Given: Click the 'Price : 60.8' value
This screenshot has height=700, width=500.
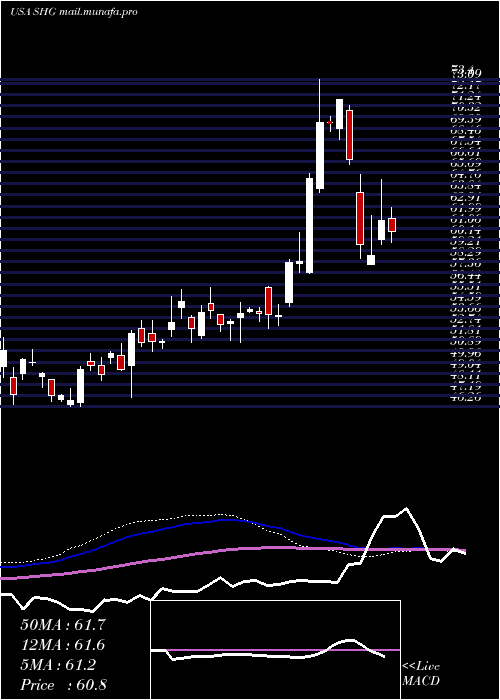Looking at the screenshot, I should pos(63,685).
